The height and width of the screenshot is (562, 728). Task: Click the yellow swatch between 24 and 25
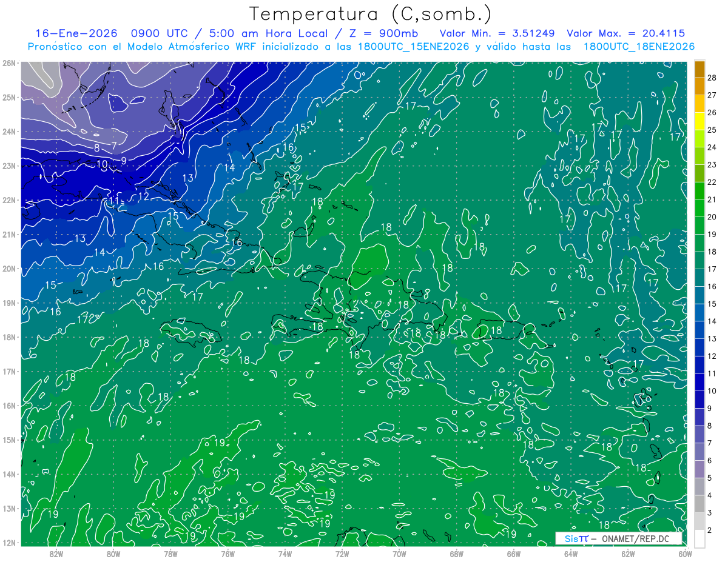pos(699,121)
